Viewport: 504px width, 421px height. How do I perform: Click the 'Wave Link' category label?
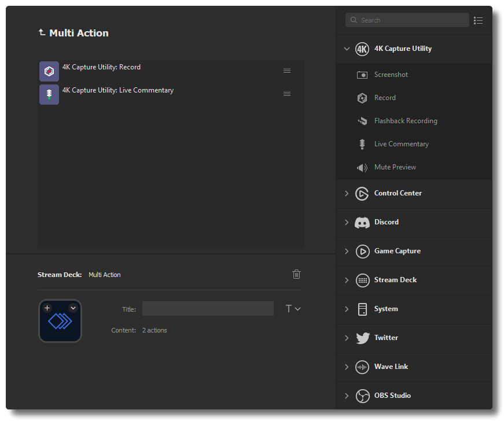[x=391, y=367]
